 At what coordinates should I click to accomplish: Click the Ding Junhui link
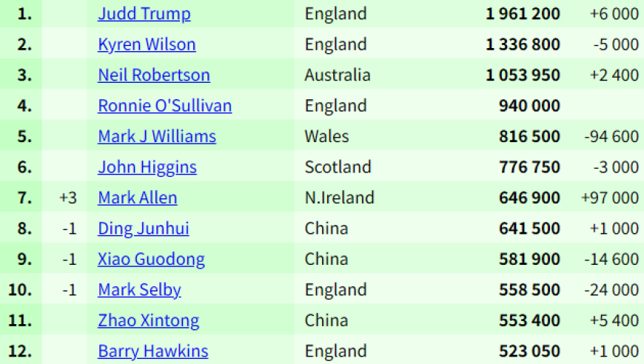point(144,229)
